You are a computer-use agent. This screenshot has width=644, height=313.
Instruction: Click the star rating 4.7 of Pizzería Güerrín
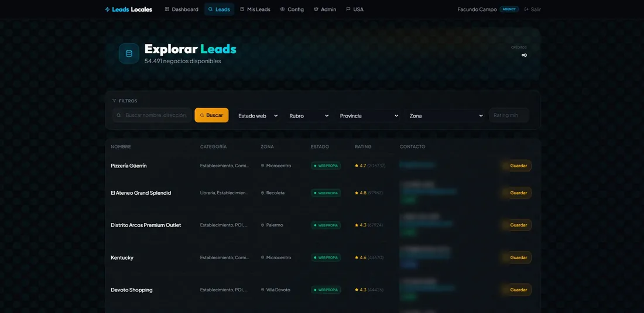360,166
